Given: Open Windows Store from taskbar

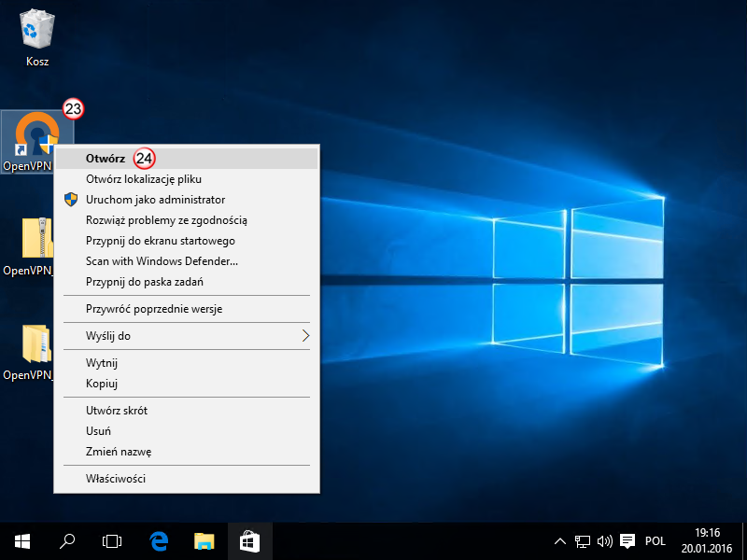Looking at the screenshot, I should pyautogui.click(x=249, y=541).
